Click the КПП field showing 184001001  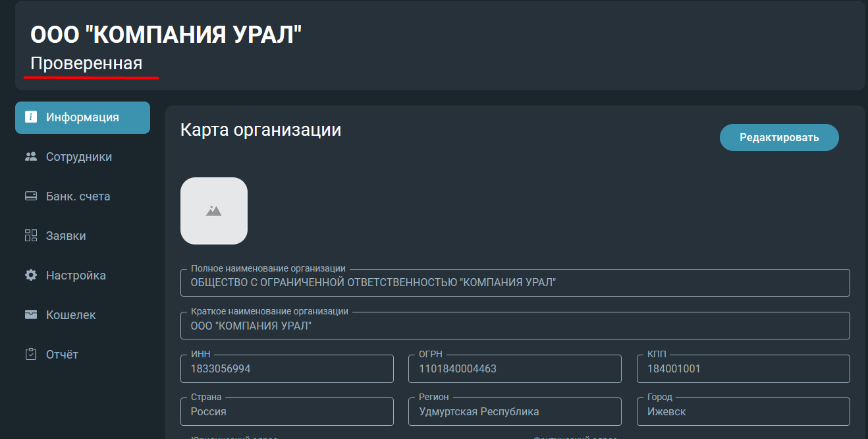tap(744, 369)
